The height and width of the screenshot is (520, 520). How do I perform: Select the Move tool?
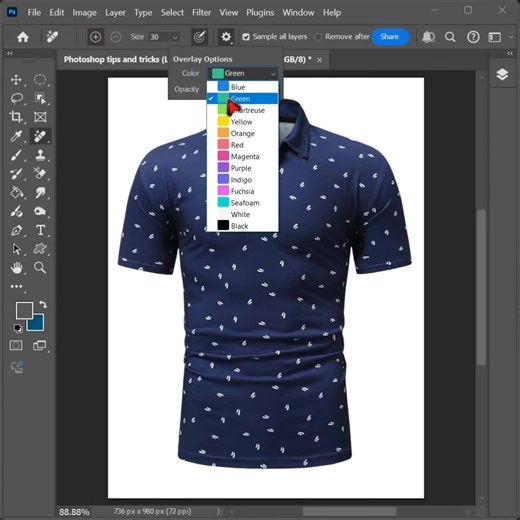pos(16,80)
